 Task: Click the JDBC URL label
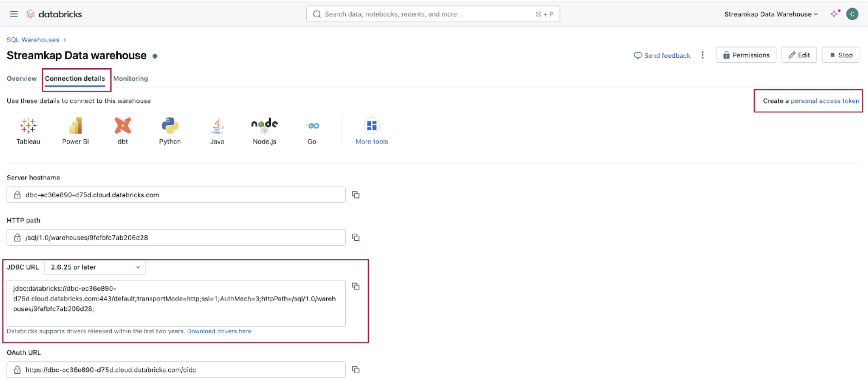click(x=23, y=267)
